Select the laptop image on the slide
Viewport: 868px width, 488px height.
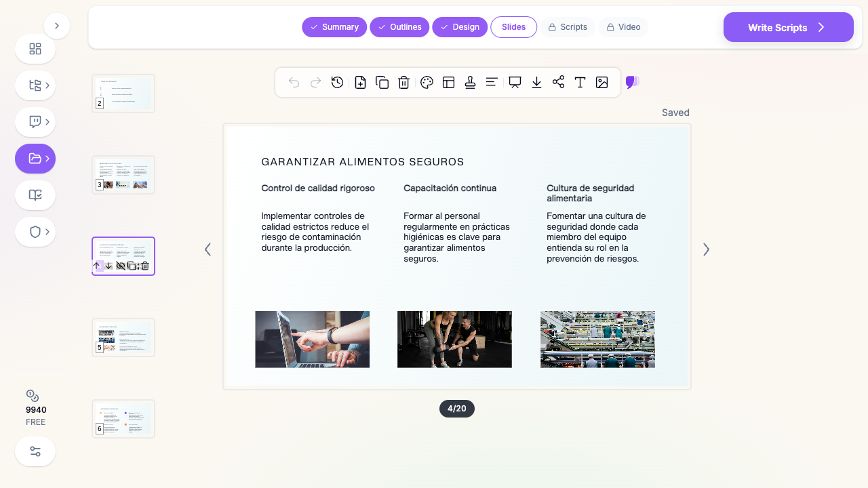(313, 340)
